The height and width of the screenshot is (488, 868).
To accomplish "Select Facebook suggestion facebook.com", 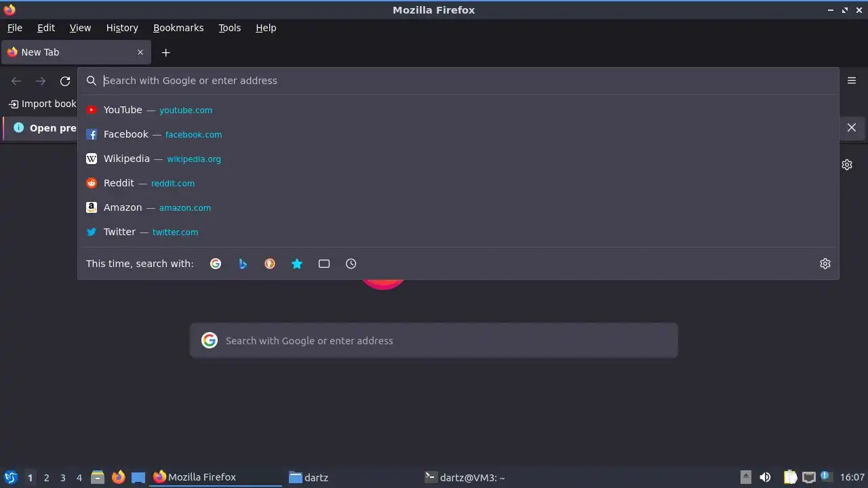I will coord(458,134).
